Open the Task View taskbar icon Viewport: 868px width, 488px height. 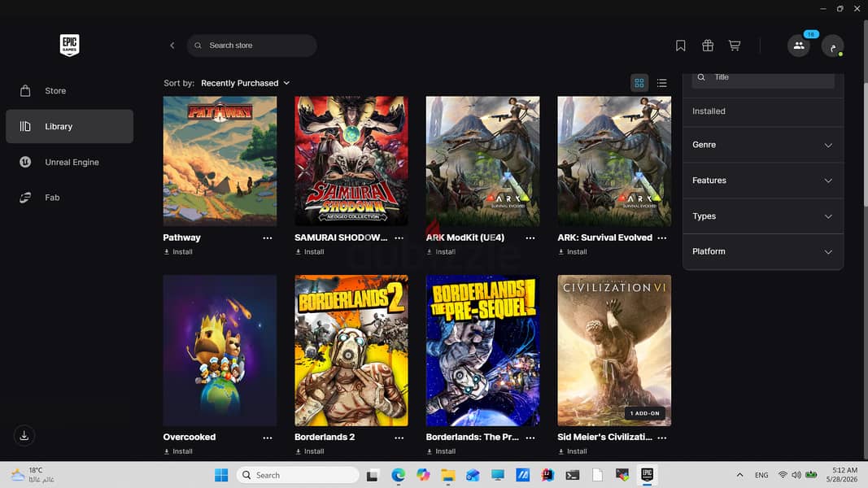coord(373,475)
